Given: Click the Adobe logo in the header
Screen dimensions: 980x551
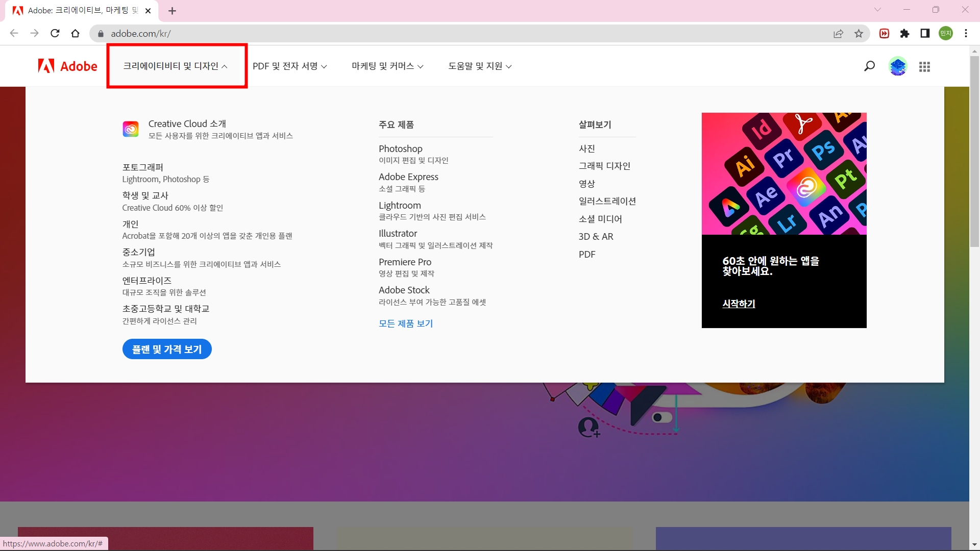Looking at the screenshot, I should 67,66.
